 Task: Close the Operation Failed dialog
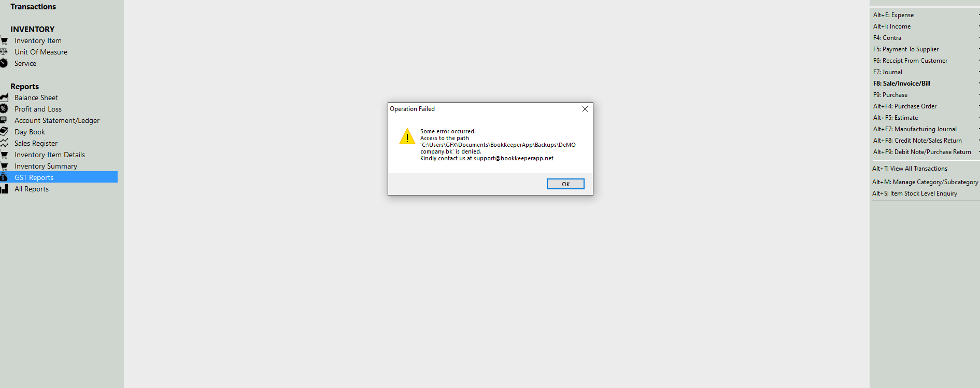[585, 109]
